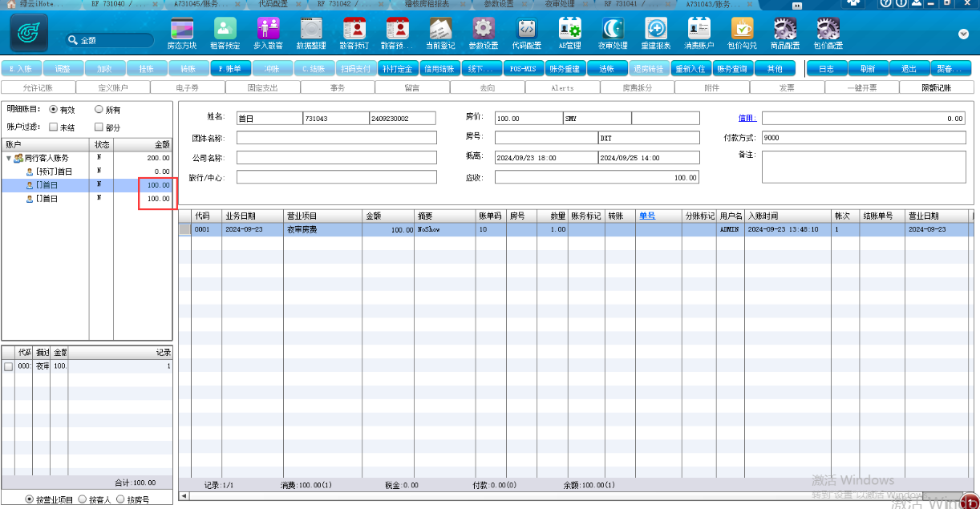Click the 金额 column header in the ledger table
The image size is (980, 509).
[389, 216]
